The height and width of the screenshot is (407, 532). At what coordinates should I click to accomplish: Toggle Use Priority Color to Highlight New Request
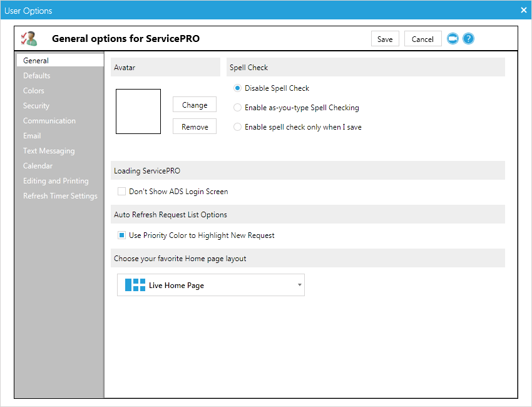(121, 235)
